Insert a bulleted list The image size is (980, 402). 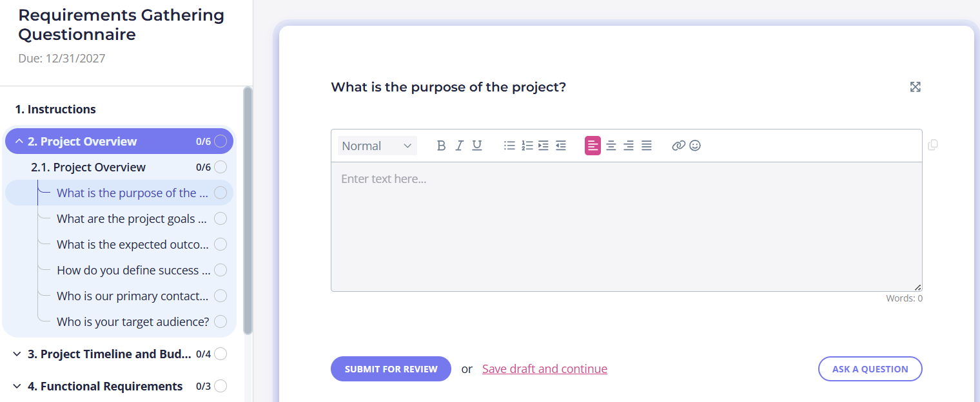(x=509, y=146)
